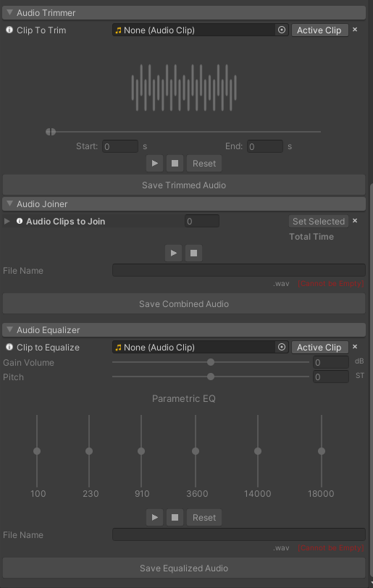Click the Pitch slider handle
Viewport: 373px width, 588px height.
click(x=211, y=376)
